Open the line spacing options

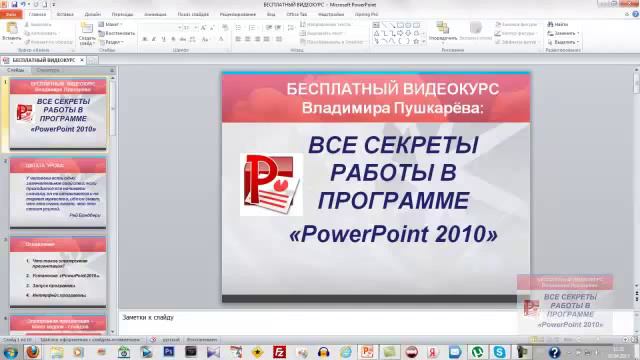pos(291,27)
